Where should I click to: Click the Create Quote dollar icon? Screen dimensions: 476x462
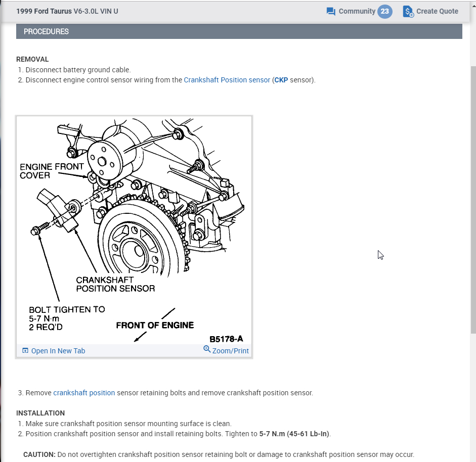click(408, 12)
